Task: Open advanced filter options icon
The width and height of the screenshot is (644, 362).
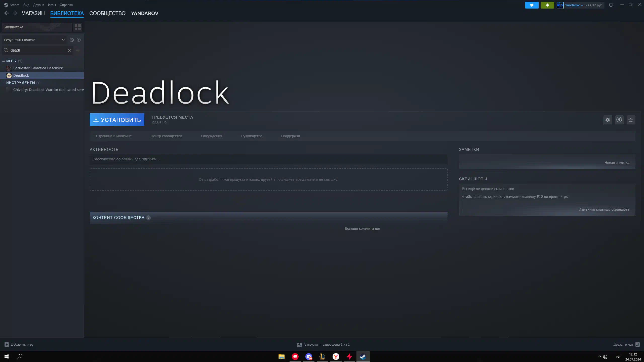Action: (78, 51)
